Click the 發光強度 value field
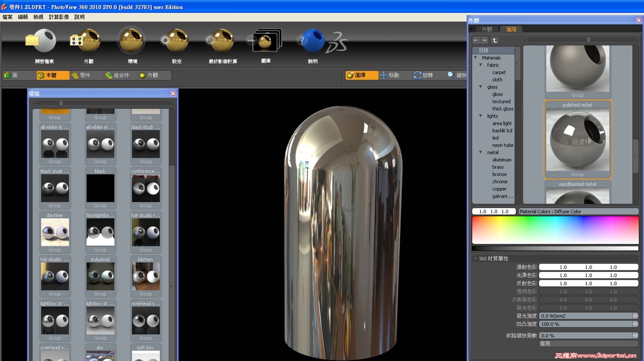The width and height of the screenshot is (644, 361). coord(586,316)
